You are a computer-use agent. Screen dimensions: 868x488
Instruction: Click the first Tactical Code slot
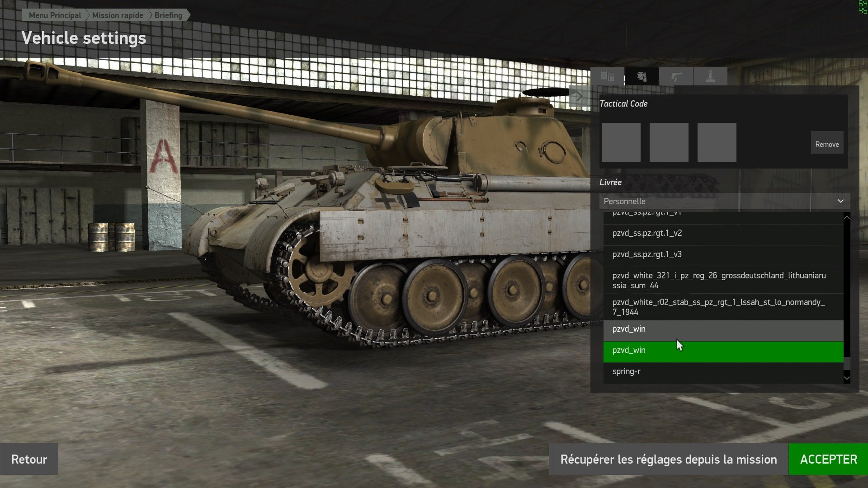(x=621, y=142)
